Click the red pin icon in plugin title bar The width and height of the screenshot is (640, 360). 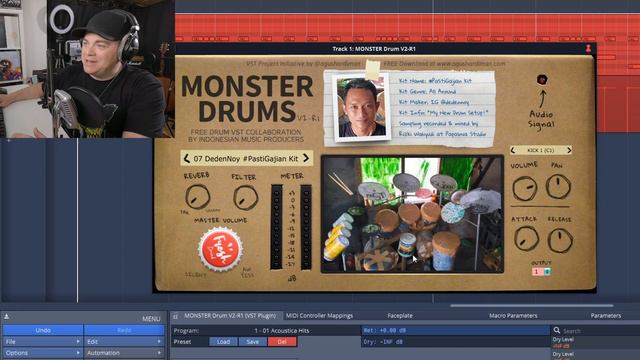coord(588,49)
